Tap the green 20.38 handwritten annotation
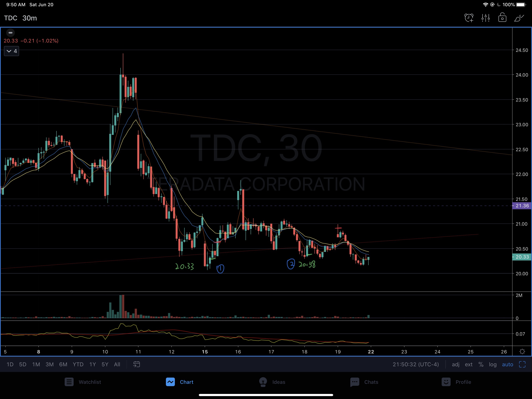The height and width of the screenshot is (399, 532). tap(307, 264)
